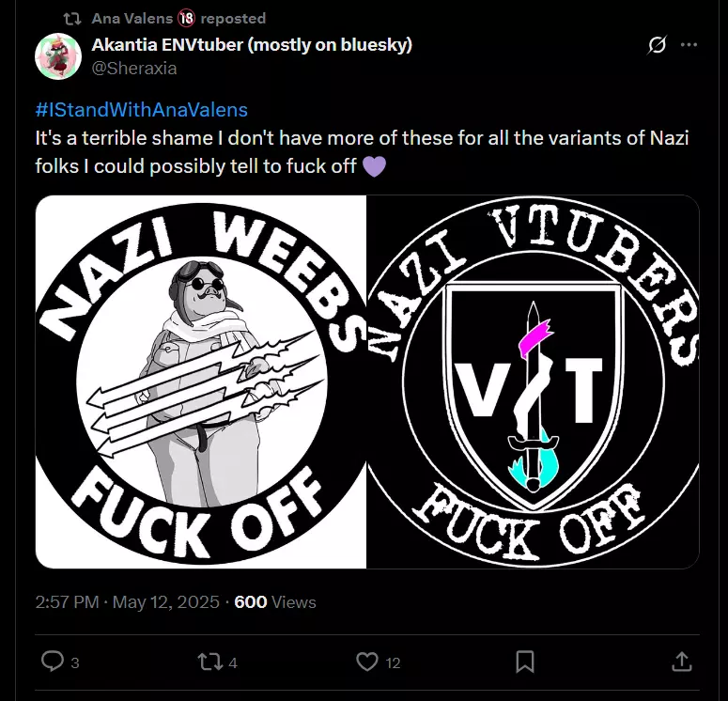Screen dimensions: 728x701
Task: Click the 2:57 PM May 12, 2025 timestamp
Action: point(127,602)
